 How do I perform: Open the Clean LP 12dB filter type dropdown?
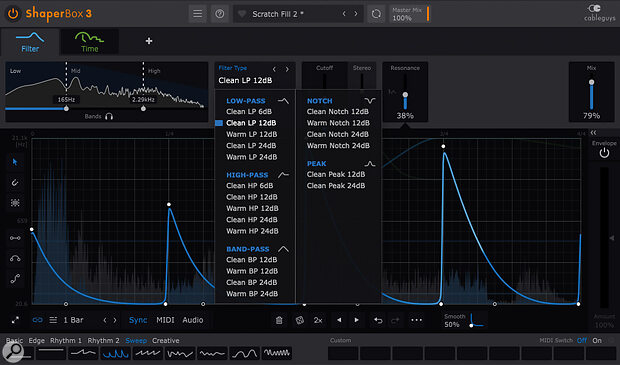[245, 80]
